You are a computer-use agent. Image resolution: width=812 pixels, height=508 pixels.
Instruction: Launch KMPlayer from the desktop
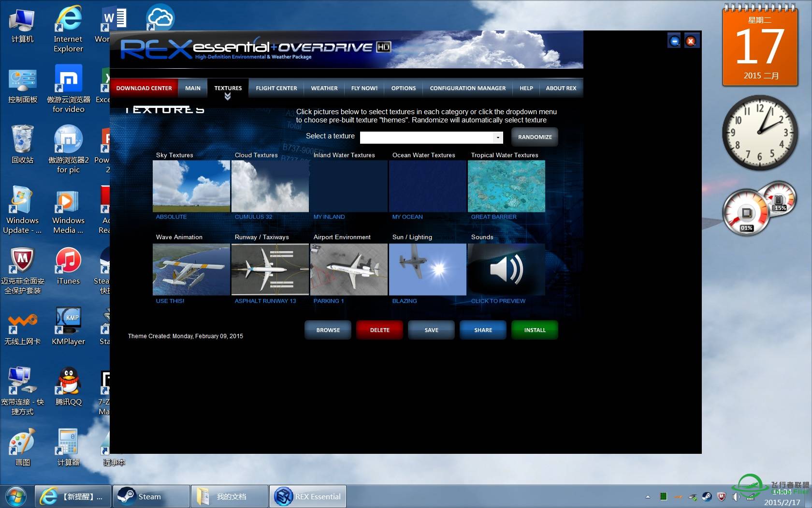click(x=68, y=327)
